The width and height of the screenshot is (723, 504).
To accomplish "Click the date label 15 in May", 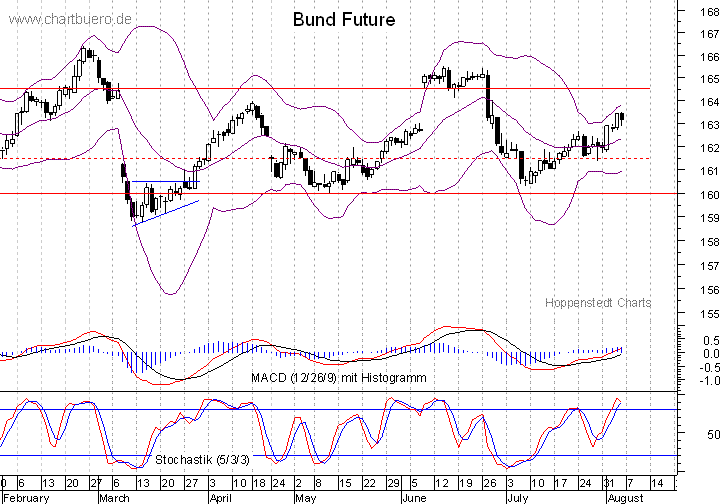I will [345, 484].
